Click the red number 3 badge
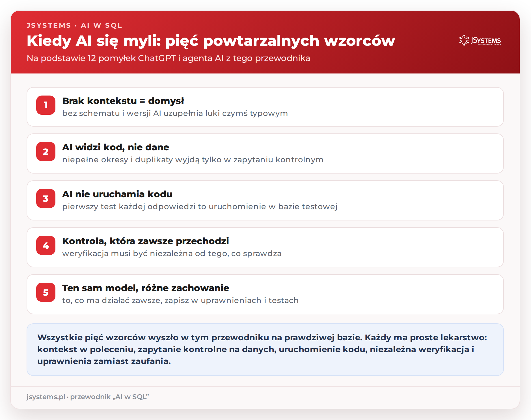Image resolution: width=531 pixels, height=420 pixels. [x=46, y=198]
